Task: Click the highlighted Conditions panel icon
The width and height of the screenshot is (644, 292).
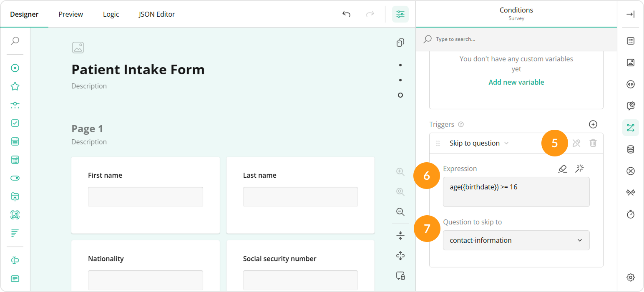Action: (x=630, y=128)
